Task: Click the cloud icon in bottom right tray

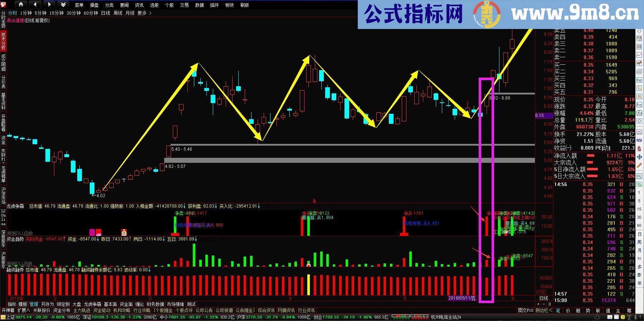Action: pyautogui.click(x=597, y=317)
